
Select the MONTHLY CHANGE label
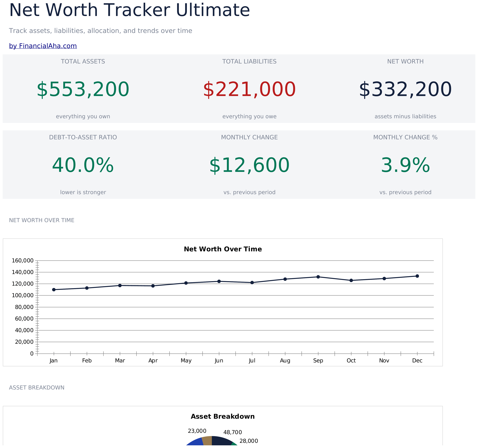click(x=249, y=137)
